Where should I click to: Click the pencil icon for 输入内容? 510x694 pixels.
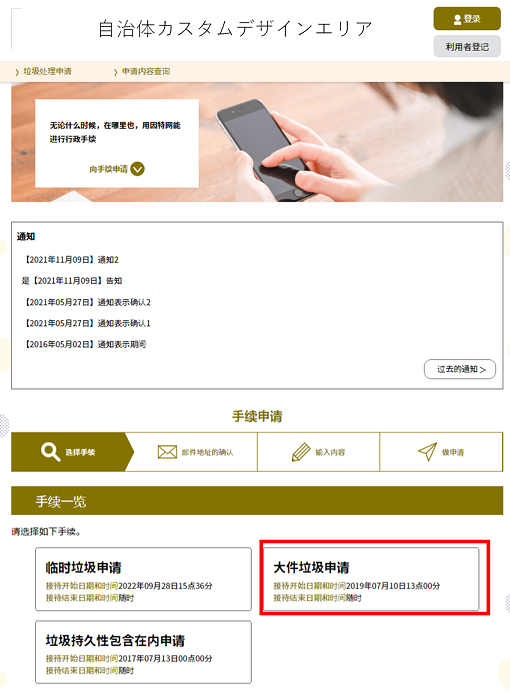[x=301, y=452]
